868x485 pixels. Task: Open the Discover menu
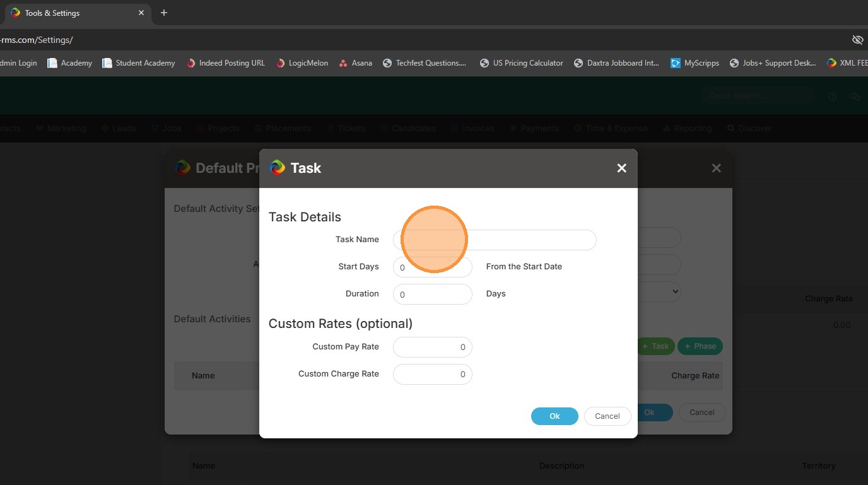[749, 128]
